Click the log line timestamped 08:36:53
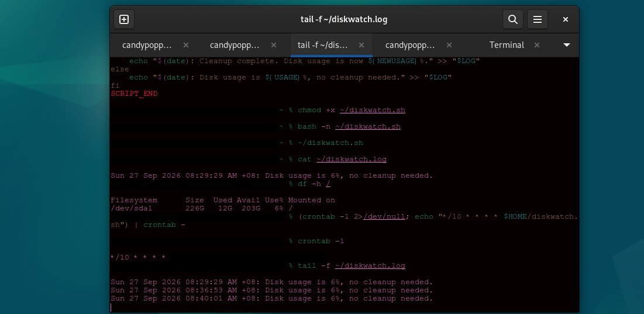 tap(271, 290)
